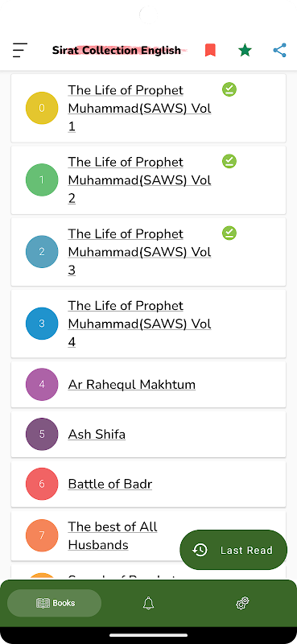Screen dimensions: 297x644
Task: Tap the red circle numbered 6
Action: click(42, 484)
